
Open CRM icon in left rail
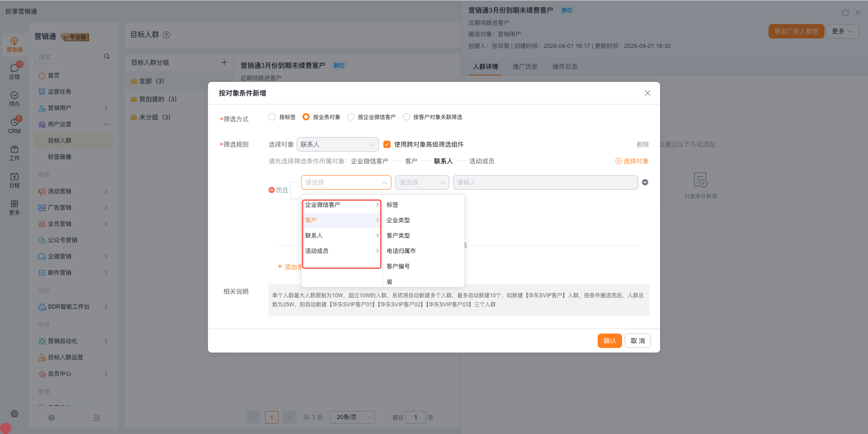(14, 125)
